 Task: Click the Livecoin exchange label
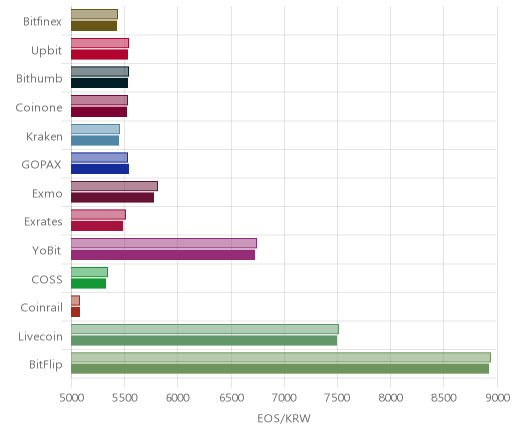pyautogui.click(x=40, y=337)
